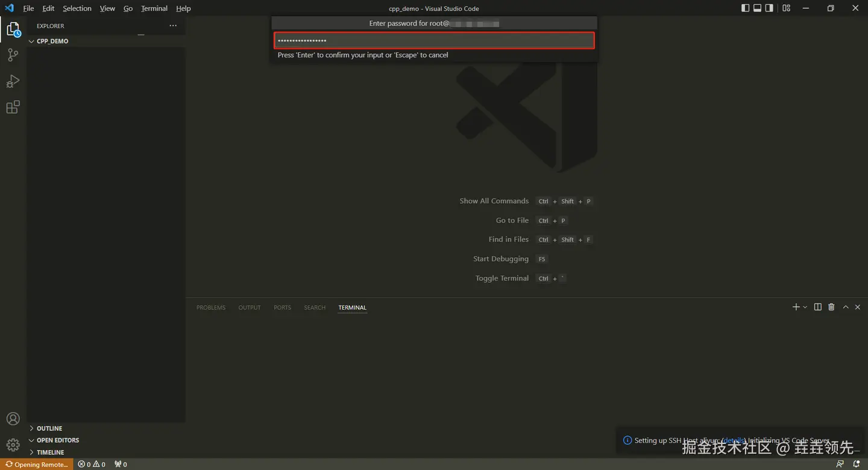Switch to the Problems tab
The width and height of the screenshot is (868, 470).
[x=211, y=307]
